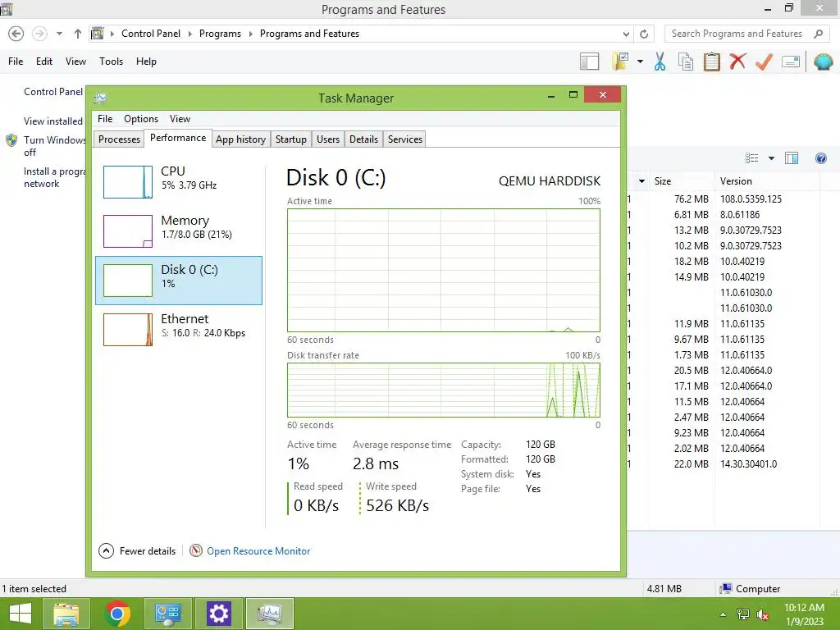This screenshot has width=840, height=630.
Task: Click the globe icon in the toolbar
Action: pyautogui.click(x=823, y=62)
